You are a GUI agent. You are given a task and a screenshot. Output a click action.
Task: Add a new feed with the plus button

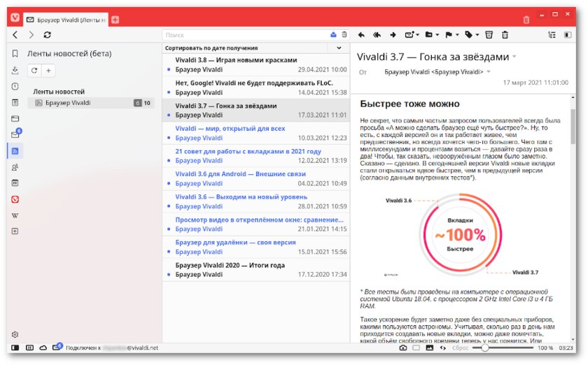[x=48, y=71]
